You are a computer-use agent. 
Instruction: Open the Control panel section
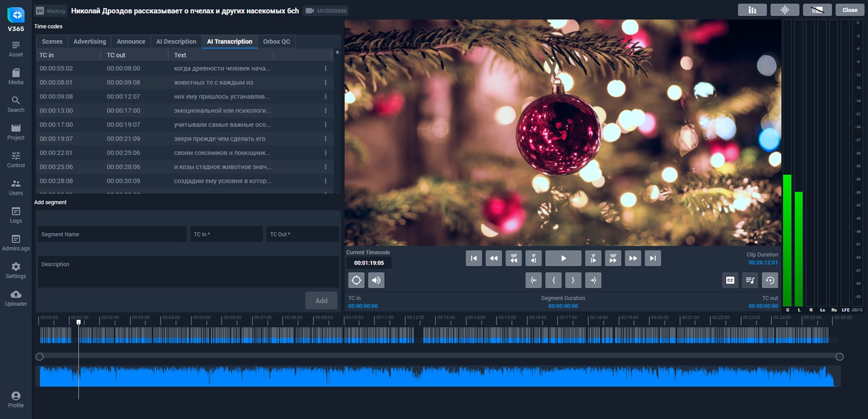click(x=16, y=160)
